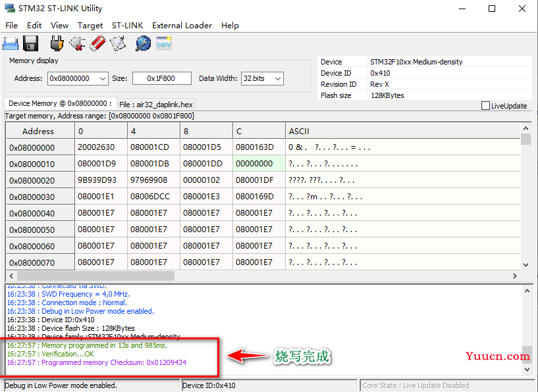The width and height of the screenshot is (538, 392).
Task: Open Program verify from the toolbar
Action: click(x=118, y=44)
